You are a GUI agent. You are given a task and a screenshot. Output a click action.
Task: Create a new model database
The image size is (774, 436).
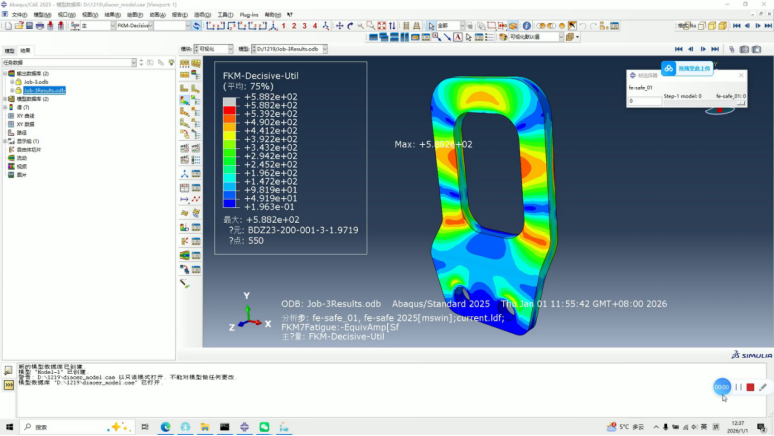8,26
